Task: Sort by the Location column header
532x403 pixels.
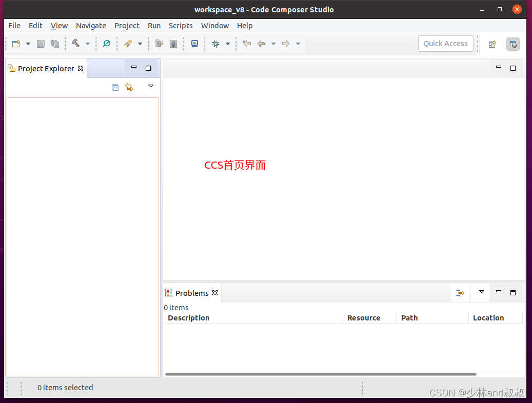Action: click(496, 318)
